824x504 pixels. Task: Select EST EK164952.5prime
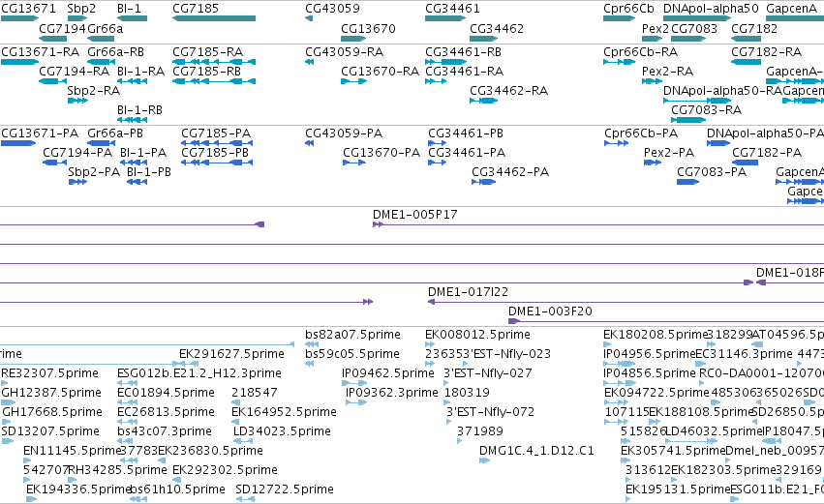pyautogui.click(x=284, y=412)
